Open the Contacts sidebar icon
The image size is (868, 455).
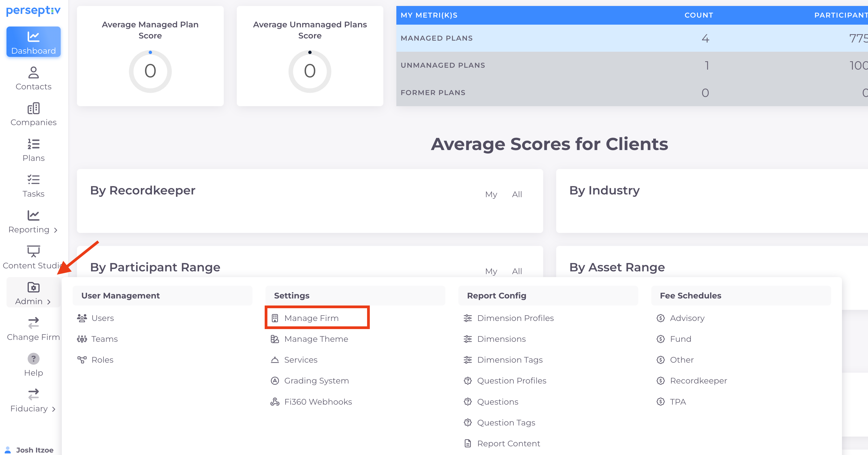(33, 73)
